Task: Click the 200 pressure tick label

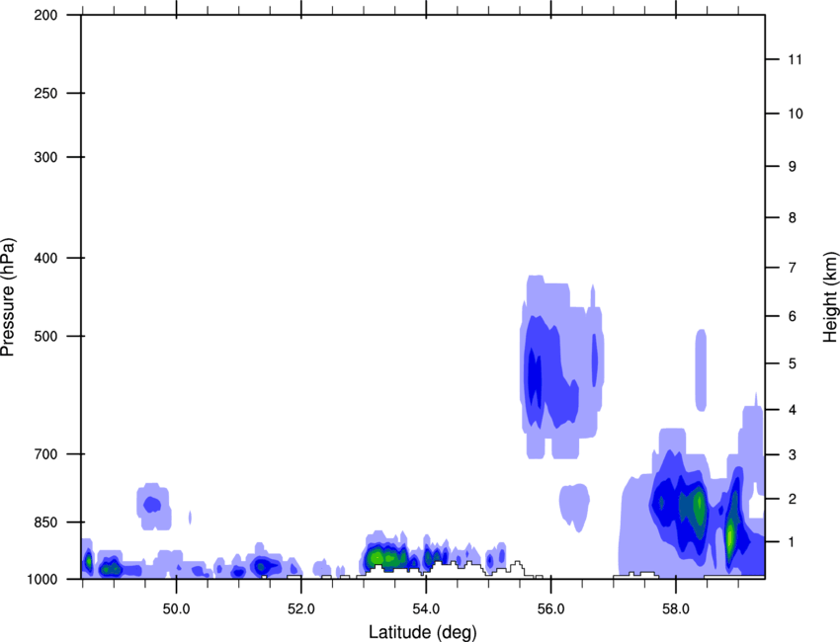Action: [x=45, y=15]
